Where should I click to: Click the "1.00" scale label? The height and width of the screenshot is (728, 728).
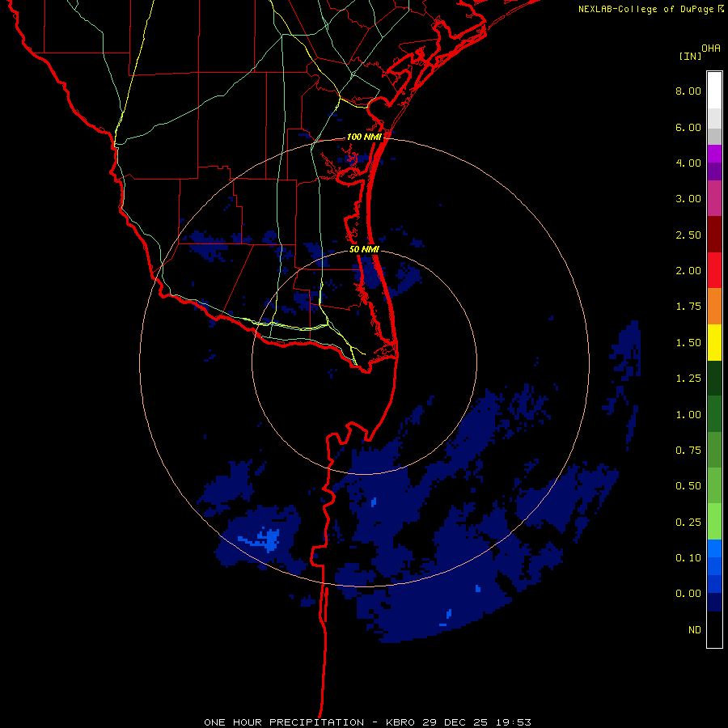tap(688, 415)
